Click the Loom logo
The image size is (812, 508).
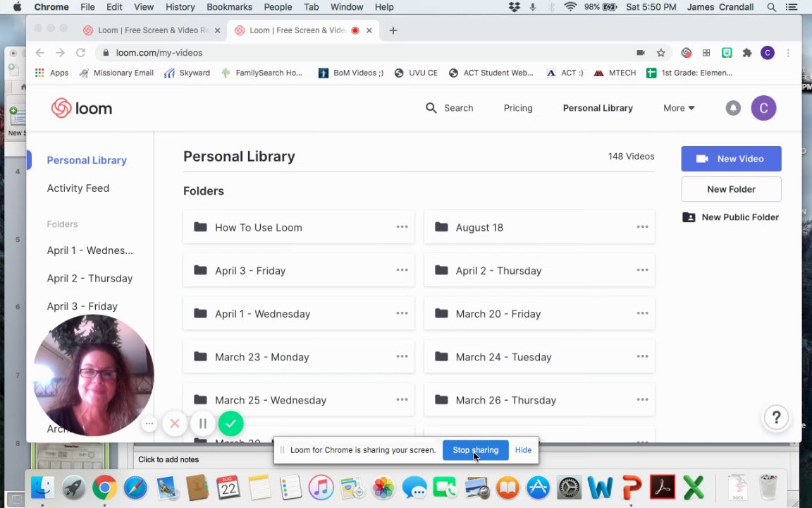pyautogui.click(x=82, y=109)
